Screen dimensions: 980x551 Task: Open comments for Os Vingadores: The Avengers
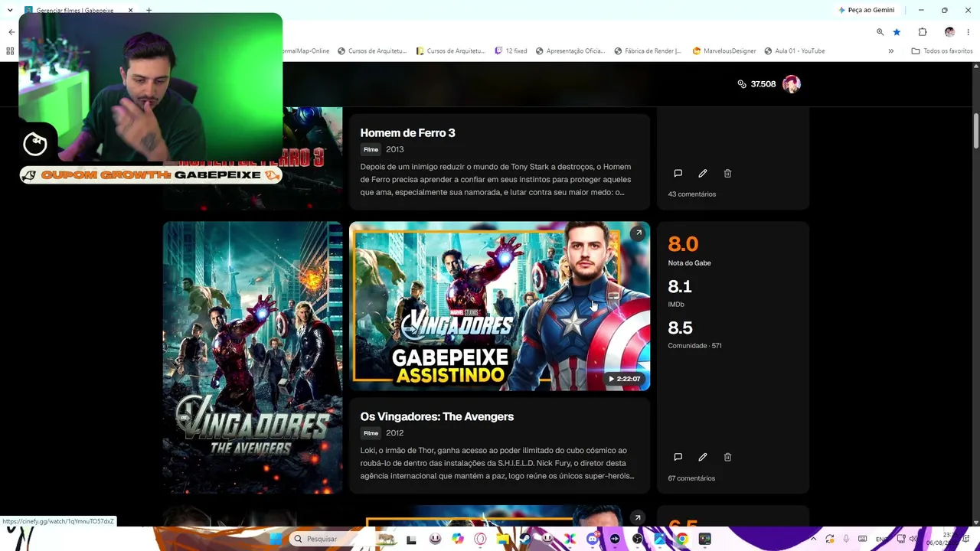pos(678,457)
